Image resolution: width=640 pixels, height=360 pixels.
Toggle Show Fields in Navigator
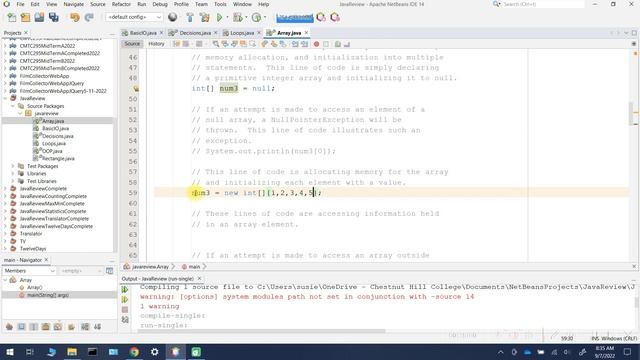22,327
